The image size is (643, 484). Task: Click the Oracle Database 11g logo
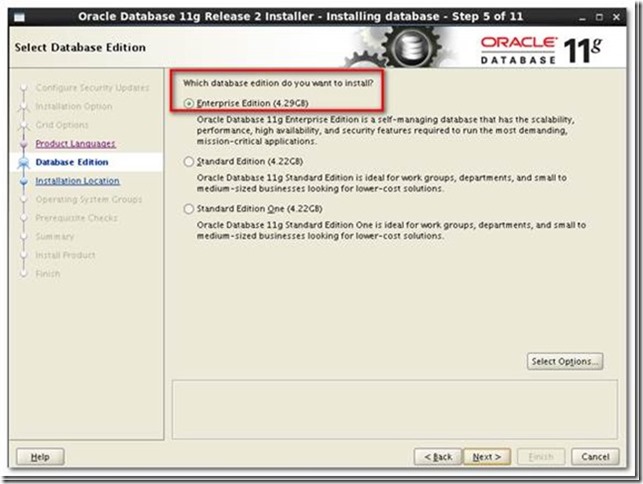[x=541, y=50]
